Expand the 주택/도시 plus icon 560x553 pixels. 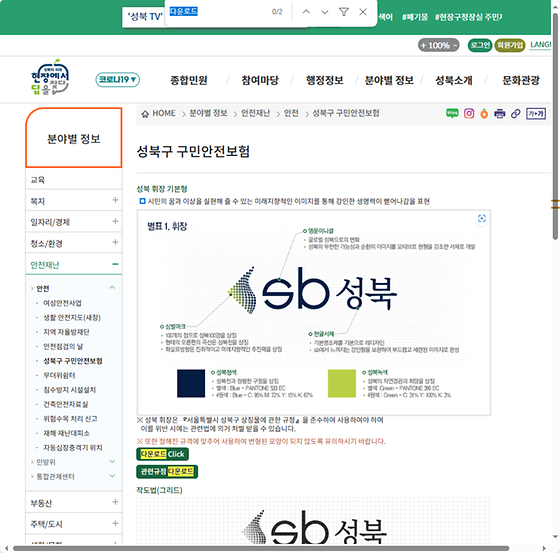pos(115,523)
